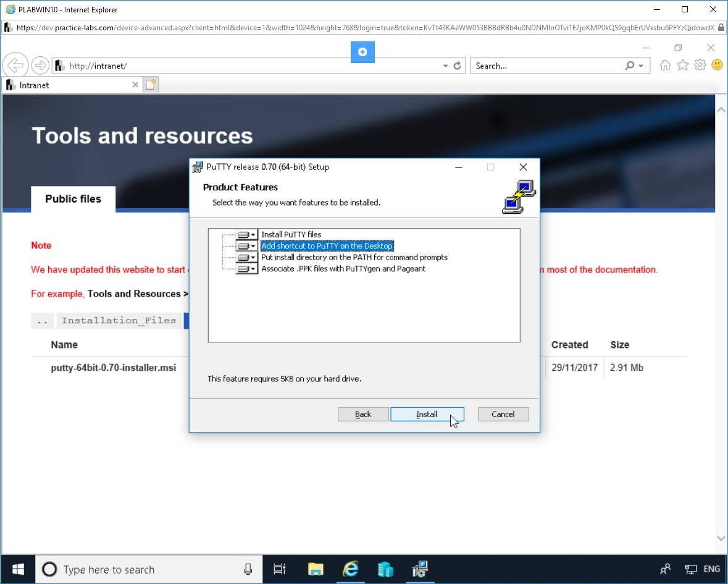728x584 pixels.
Task: Cancel the PuTTY Setup wizard
Action: coord(503,414)
